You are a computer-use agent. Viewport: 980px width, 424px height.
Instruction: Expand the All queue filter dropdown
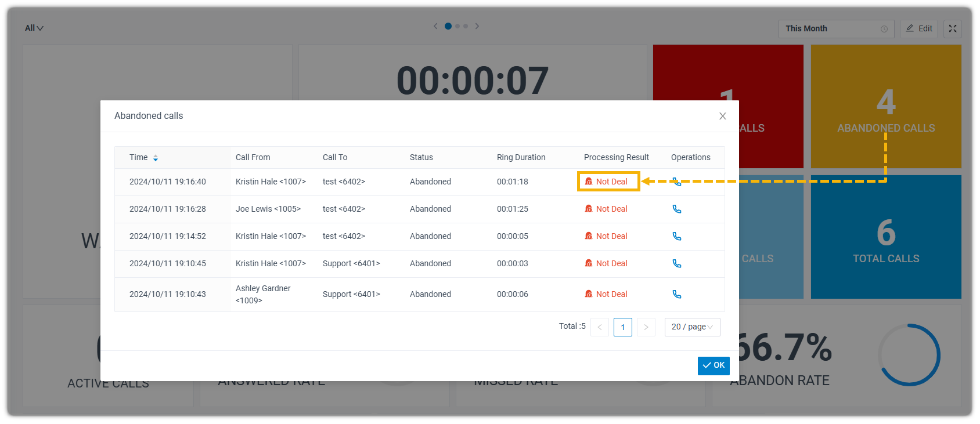tap(34, 28)
